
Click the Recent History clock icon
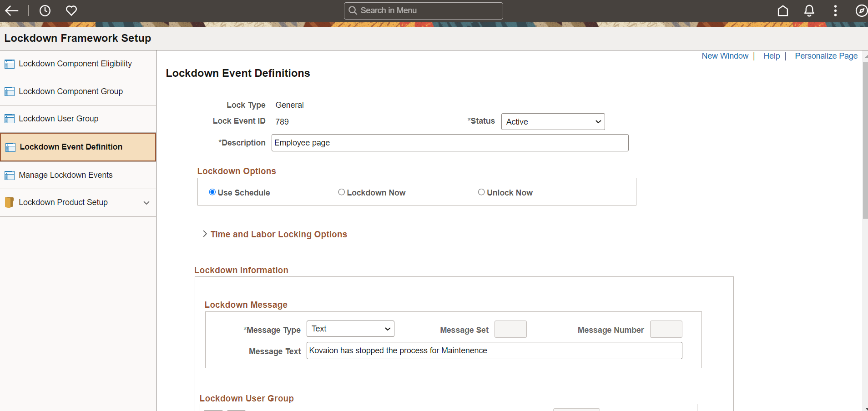(x=45, y=10)
